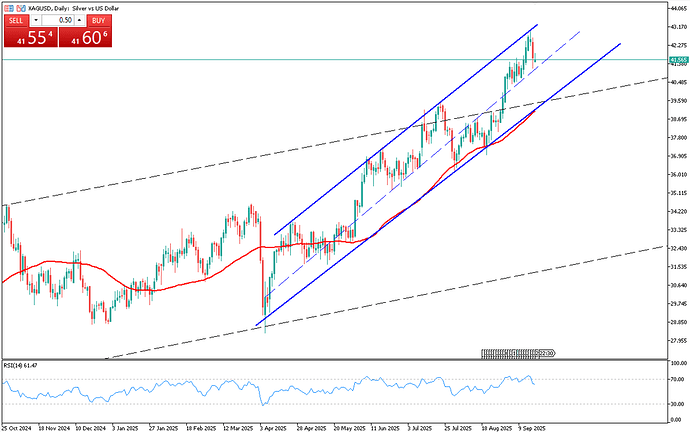Click the 3 Jan 2025 date label

click(126, 428)
